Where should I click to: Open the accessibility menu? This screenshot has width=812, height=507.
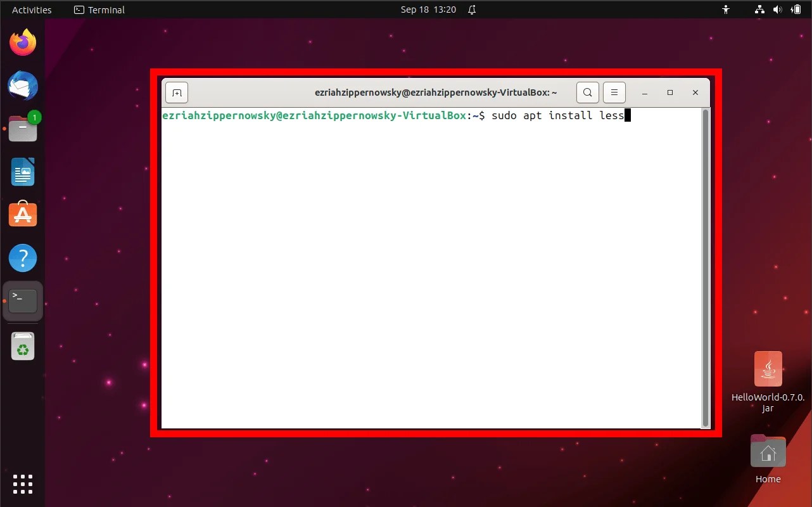pyautogui.click(x=726, y=10)
